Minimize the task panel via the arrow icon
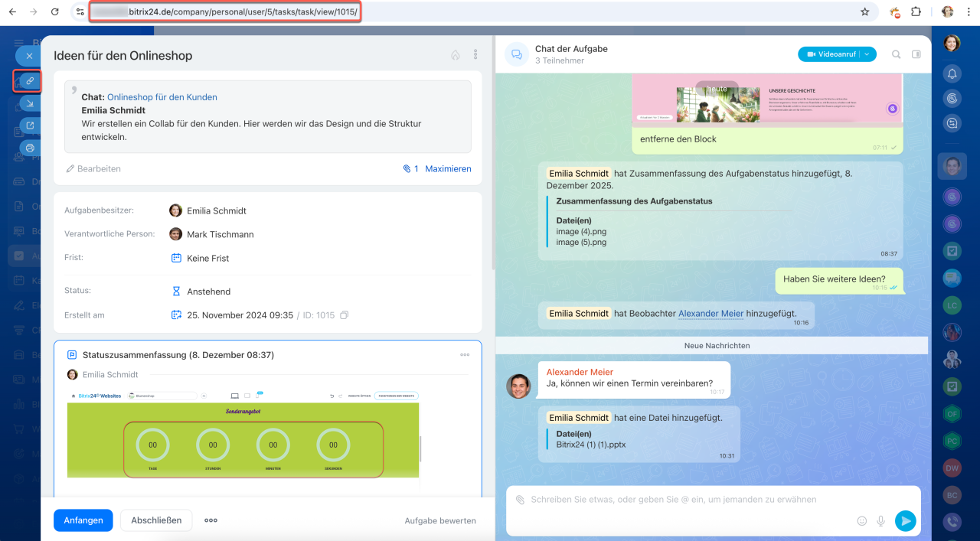The width and height of the screenshot is (980, 541). coord(30,103)
